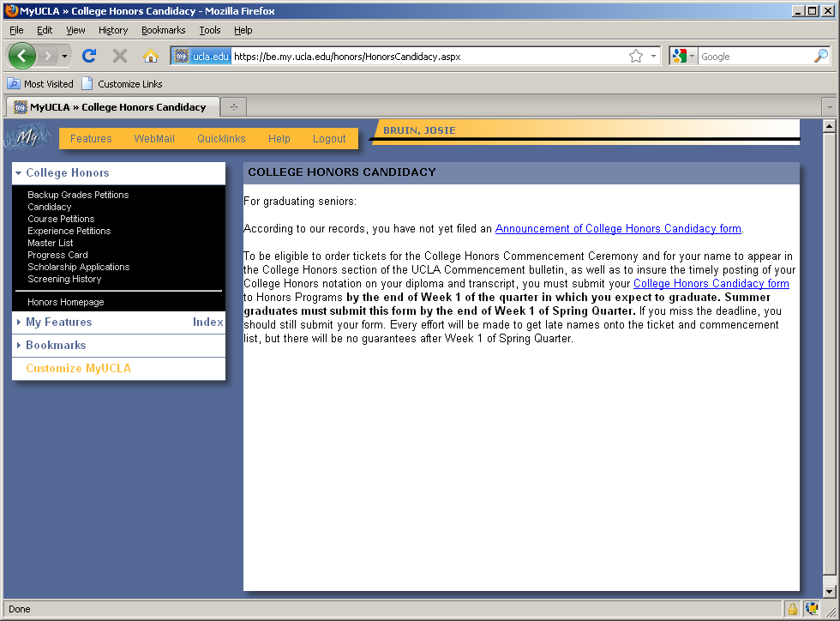Click the padlock security icon in status bar
840x621 pixels.
coord(793,609)
